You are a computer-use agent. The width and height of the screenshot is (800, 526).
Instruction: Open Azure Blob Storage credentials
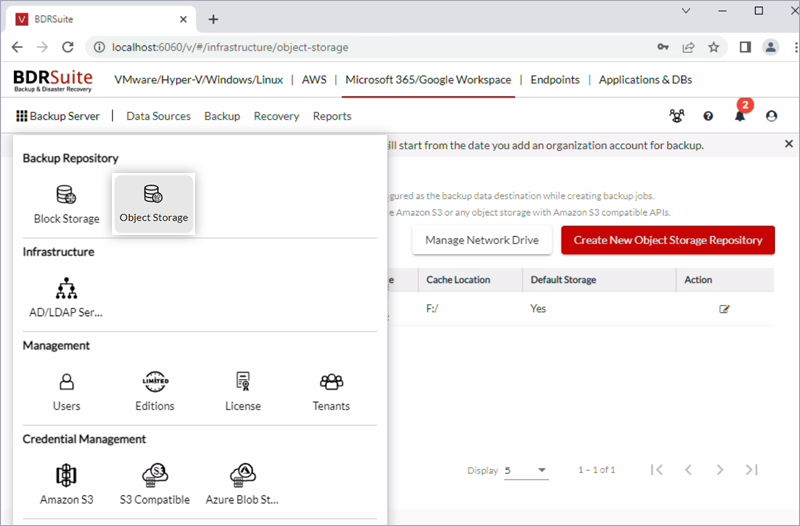pos(242,485)
